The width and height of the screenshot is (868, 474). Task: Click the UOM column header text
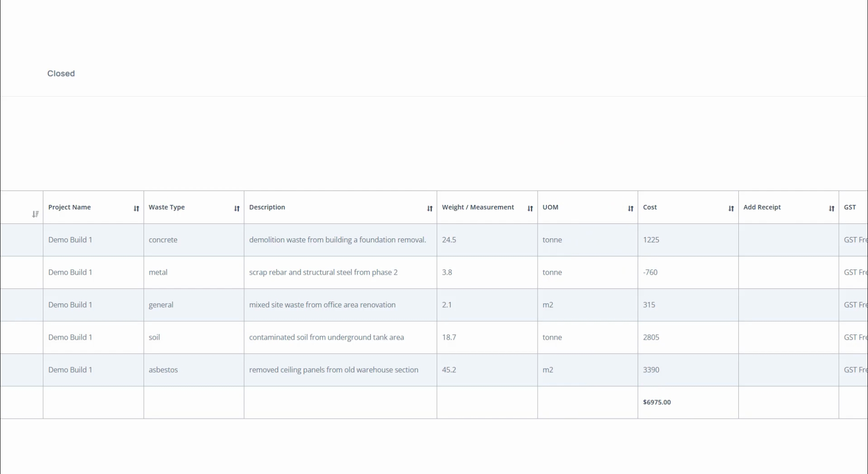(550, 207)
